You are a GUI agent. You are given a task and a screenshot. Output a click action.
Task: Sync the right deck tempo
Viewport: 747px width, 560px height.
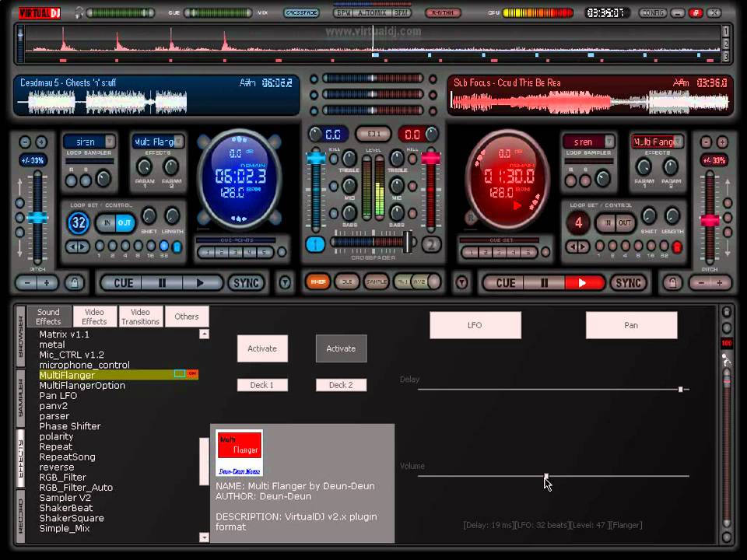tap(628, 283)
